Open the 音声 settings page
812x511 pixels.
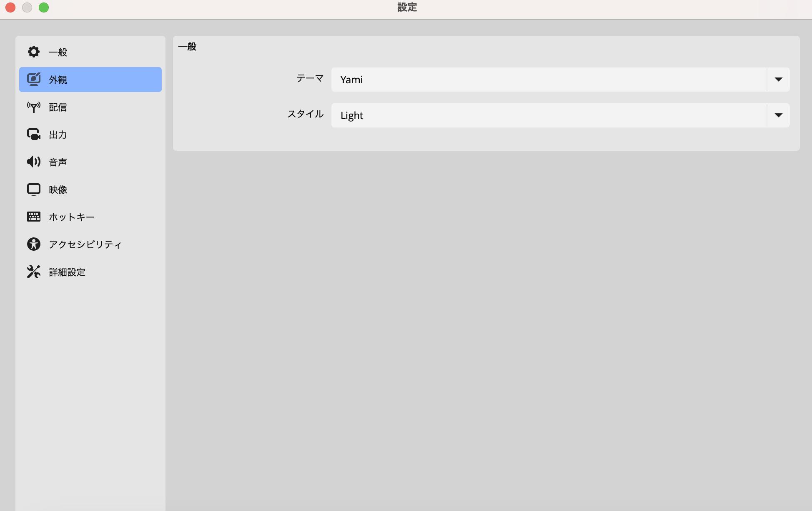90,162
